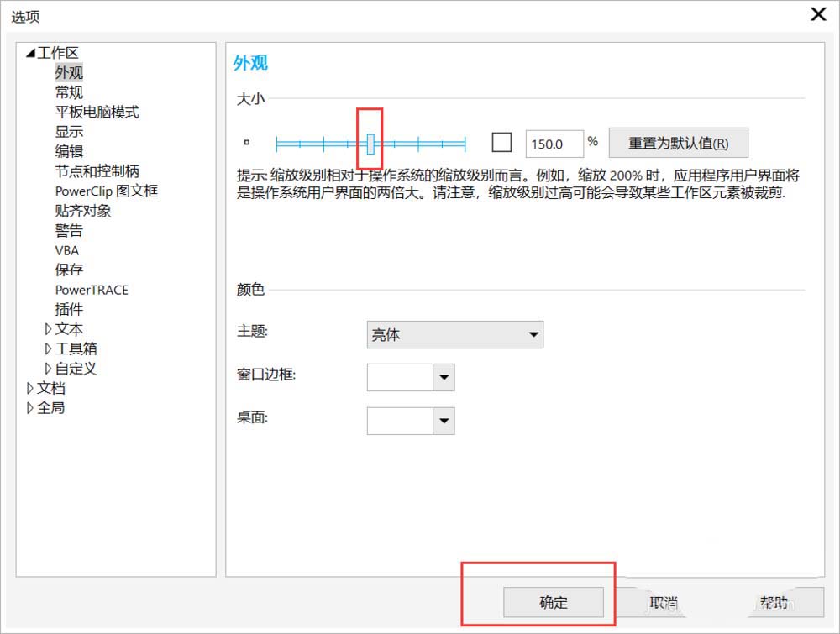The image size is (840, 634).
Task: Expand the 文本 tree node
Action: (49, 329)
